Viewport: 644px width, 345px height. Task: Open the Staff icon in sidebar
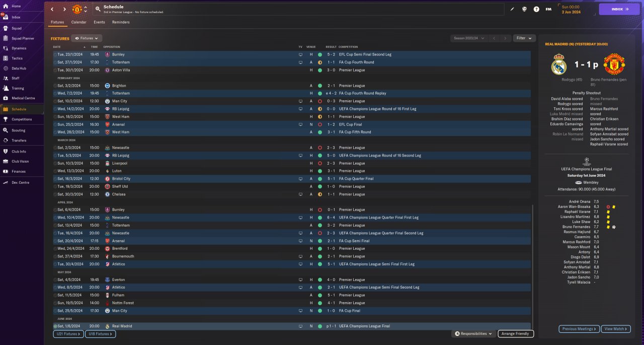(x=6, y=78)
